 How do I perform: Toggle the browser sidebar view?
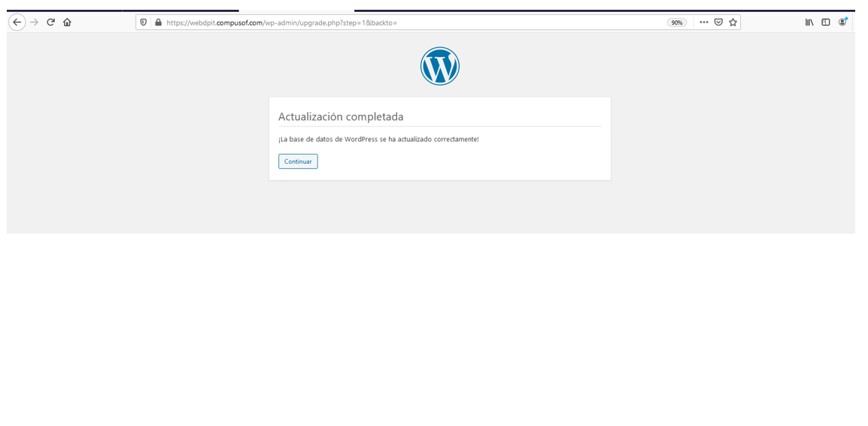tap(826, 23)
